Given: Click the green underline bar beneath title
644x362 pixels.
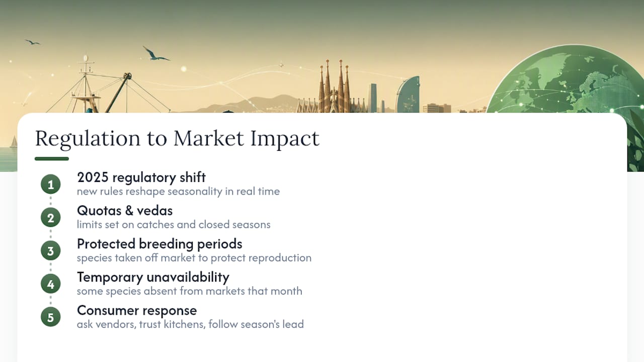Looking at the screenshot, I should 52,159.
